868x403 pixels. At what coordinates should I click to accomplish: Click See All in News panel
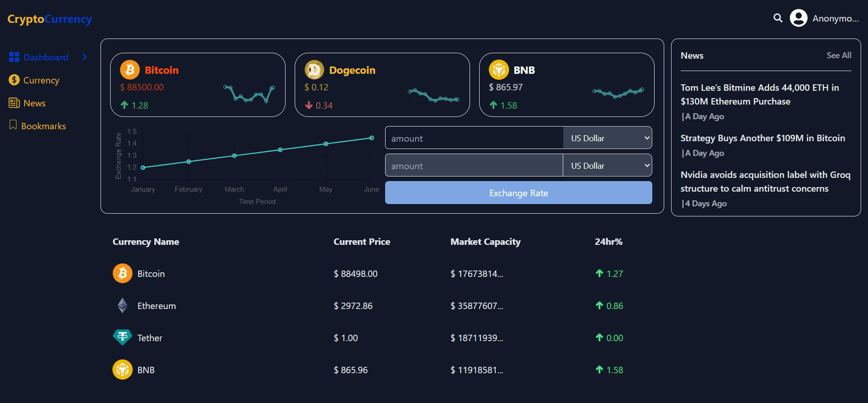click(839, 55)
